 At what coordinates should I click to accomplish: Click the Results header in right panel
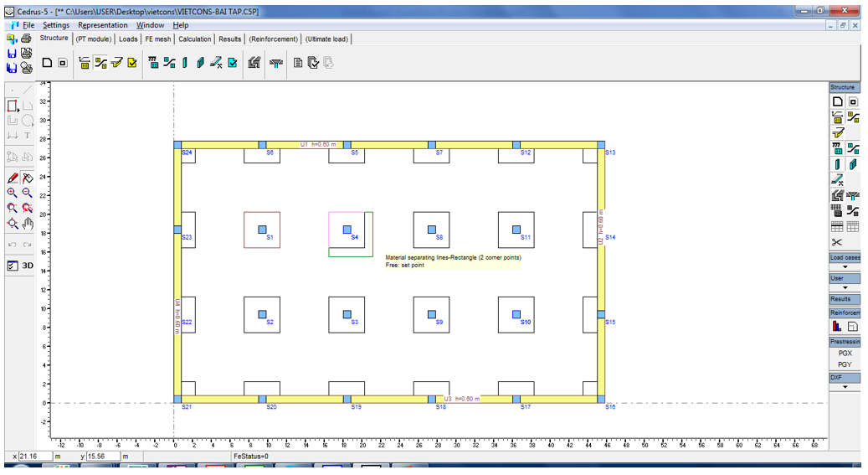[x=845, y=299]
